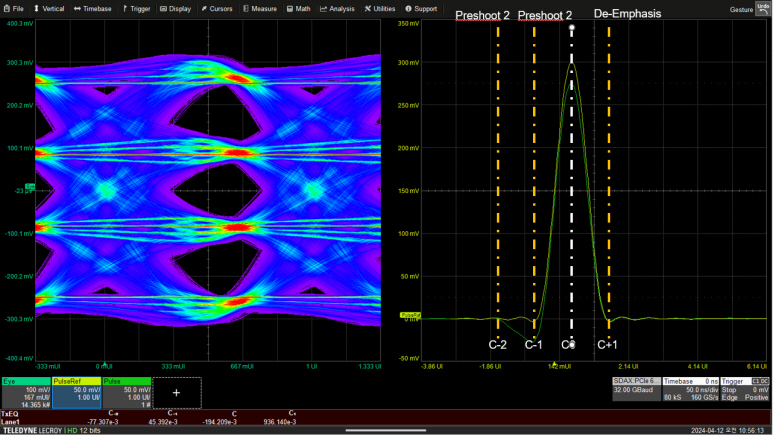Viewport: 773px width, 435px height.
Task: Click the C1 DC trigger source badge
Action: coord(760,381)
